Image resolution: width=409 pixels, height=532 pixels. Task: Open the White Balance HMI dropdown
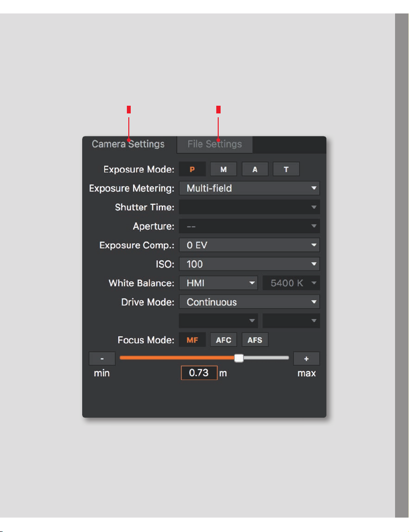[x=218, y=283]
